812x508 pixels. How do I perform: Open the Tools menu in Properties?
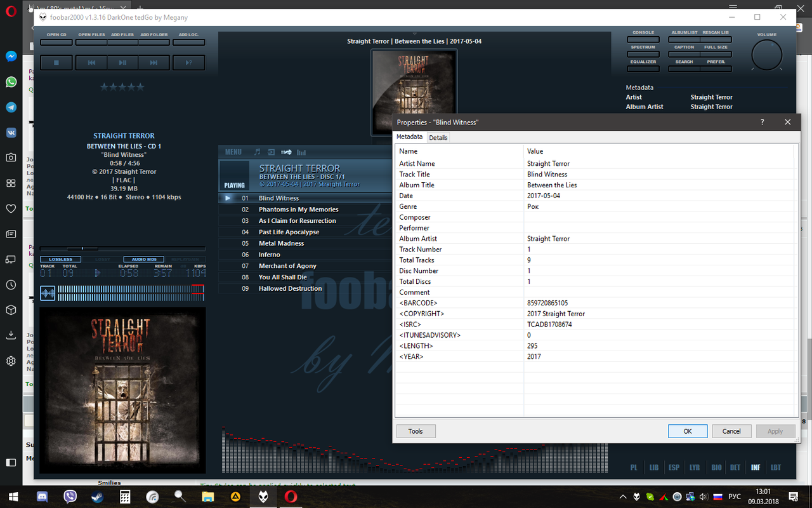416,431
